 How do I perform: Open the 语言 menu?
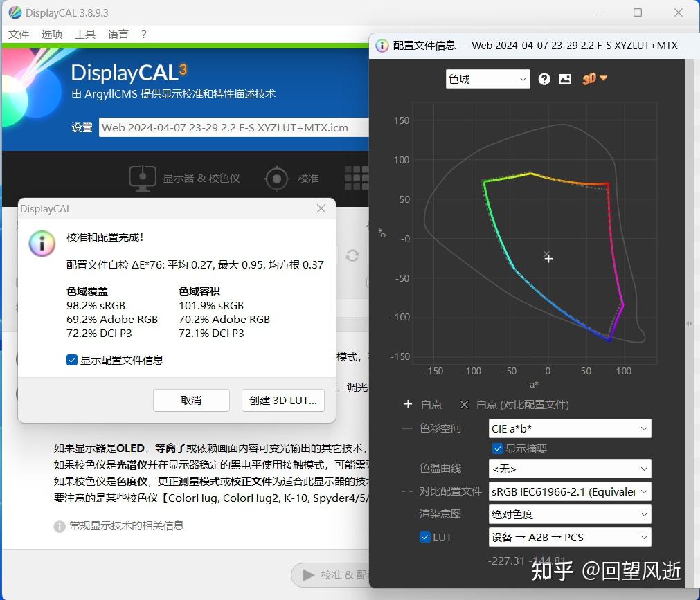118,35
